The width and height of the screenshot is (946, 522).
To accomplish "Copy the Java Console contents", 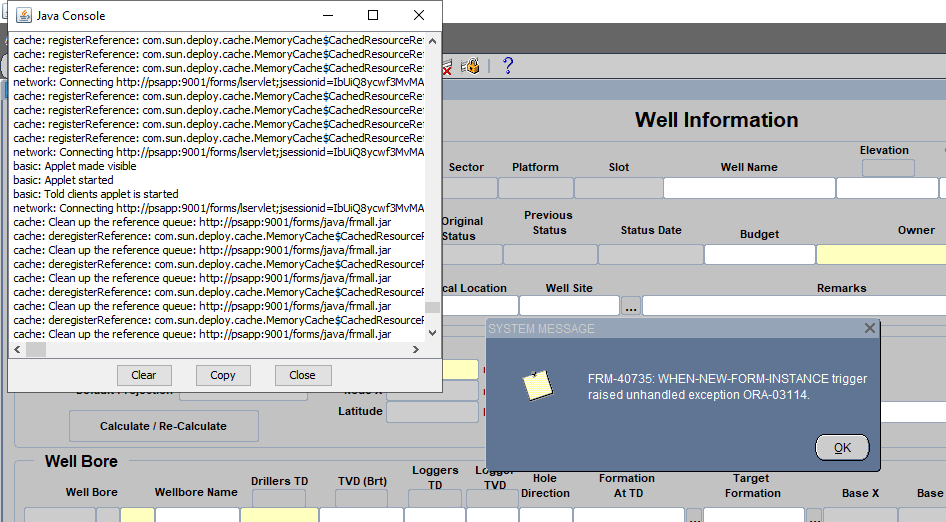I will tap(223, 375).
